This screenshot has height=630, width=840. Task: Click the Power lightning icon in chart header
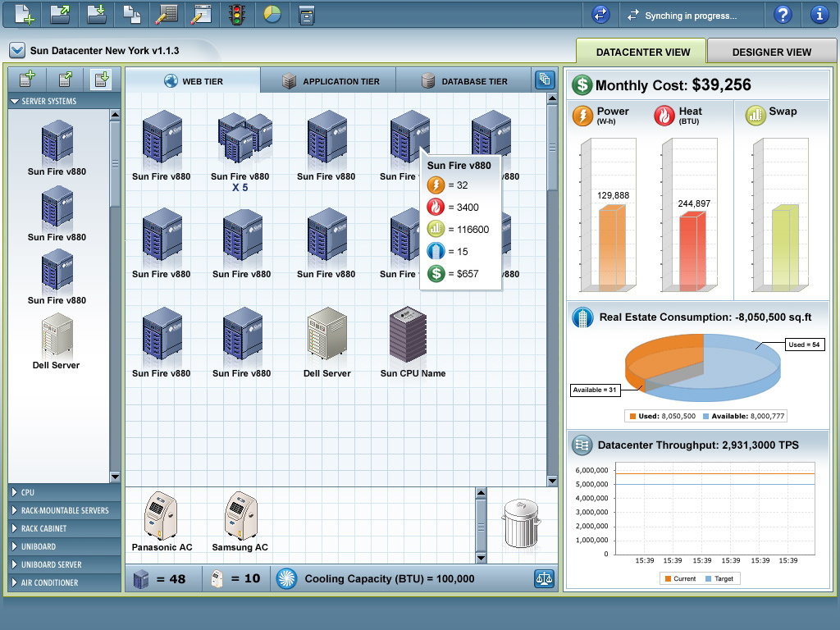[583, 115]
